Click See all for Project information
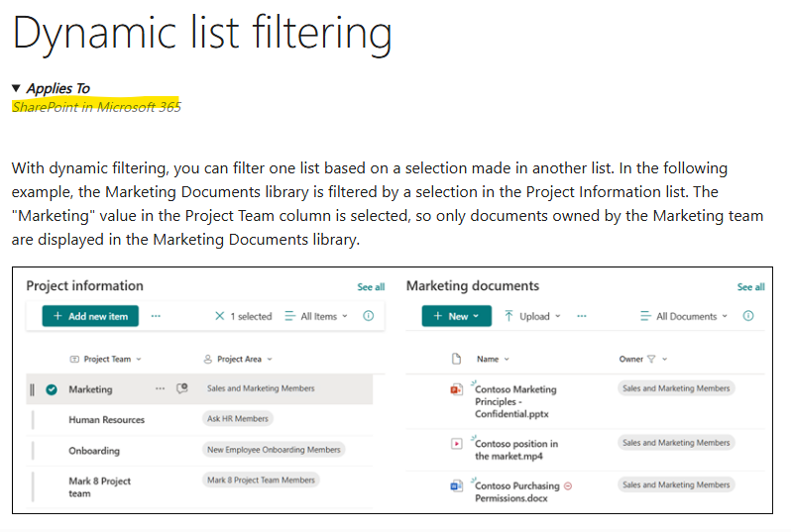Viewport: 791px width, 532px height. (x=371, y=287)
